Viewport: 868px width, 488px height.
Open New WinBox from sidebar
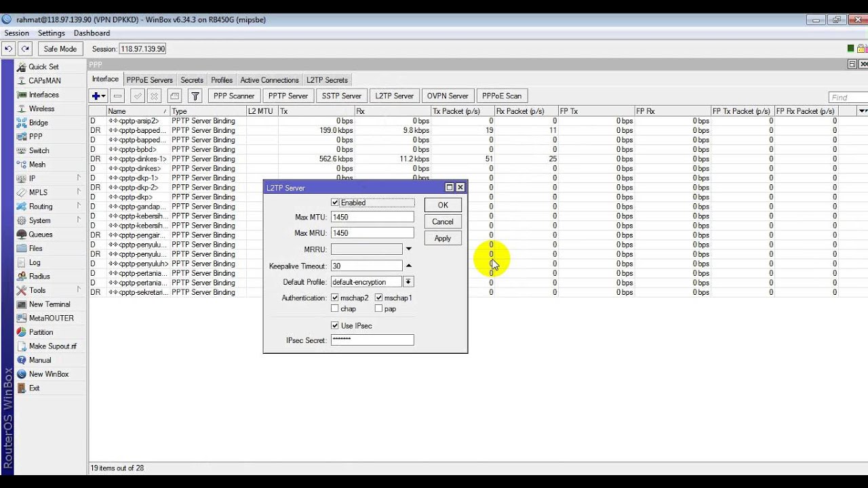pyautogui.click(x=49, y=374)
